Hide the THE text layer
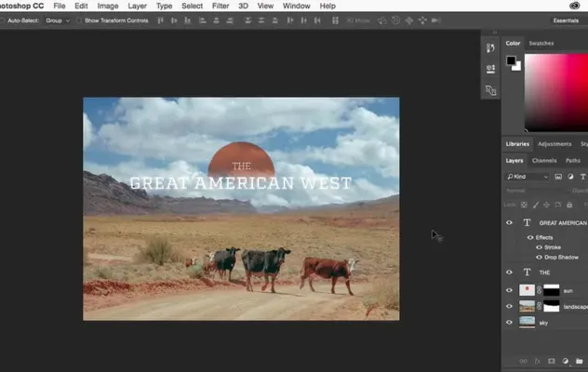 click(x=509, y=272)
